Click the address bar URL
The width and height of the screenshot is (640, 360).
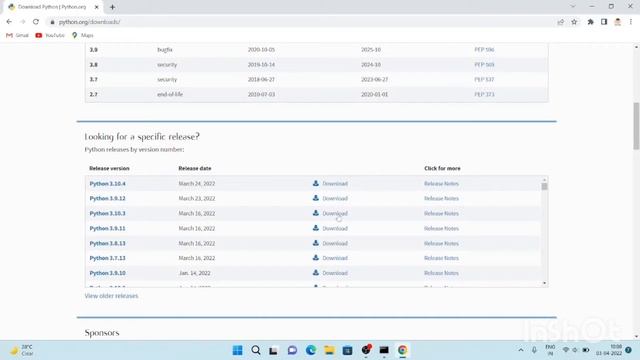89,22
